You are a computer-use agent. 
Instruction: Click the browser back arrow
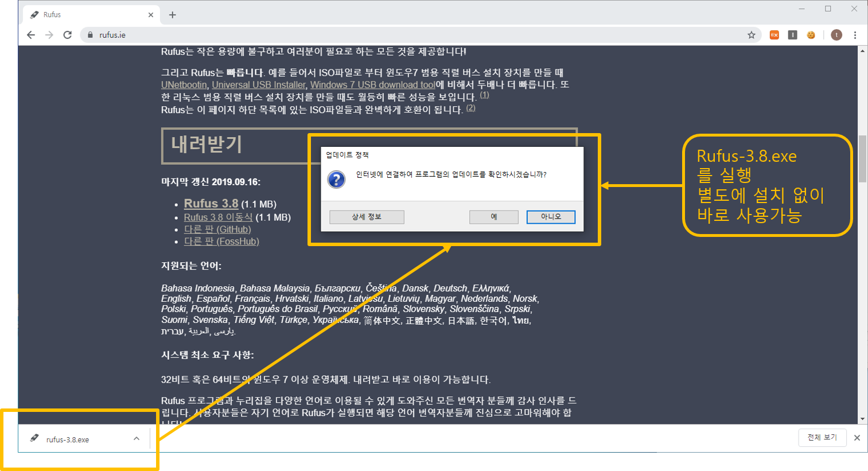[x=31, y=35]
